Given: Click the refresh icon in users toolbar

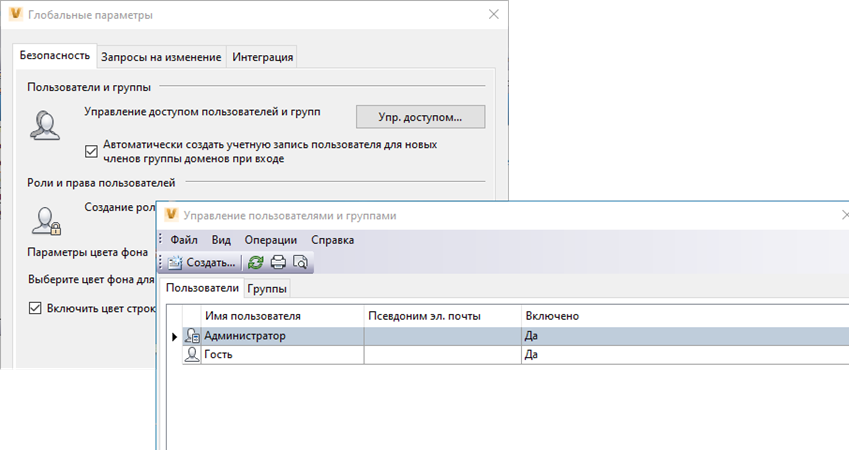Looking at the screenshot, I should click(256, 263).
